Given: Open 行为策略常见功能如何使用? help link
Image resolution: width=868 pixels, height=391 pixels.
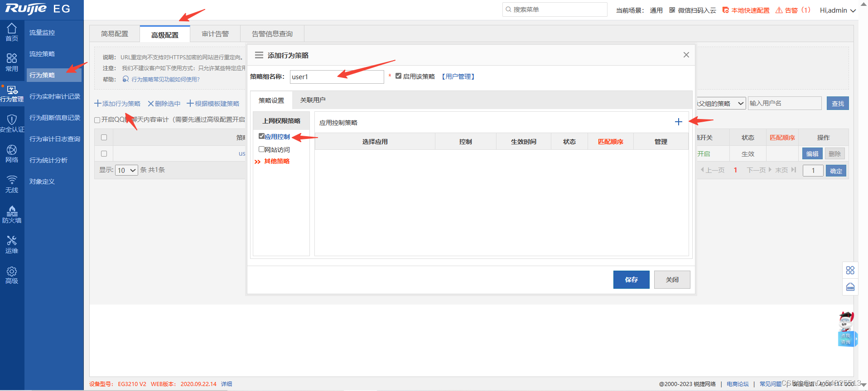Looking at the screenshot, I should (165, 79).
